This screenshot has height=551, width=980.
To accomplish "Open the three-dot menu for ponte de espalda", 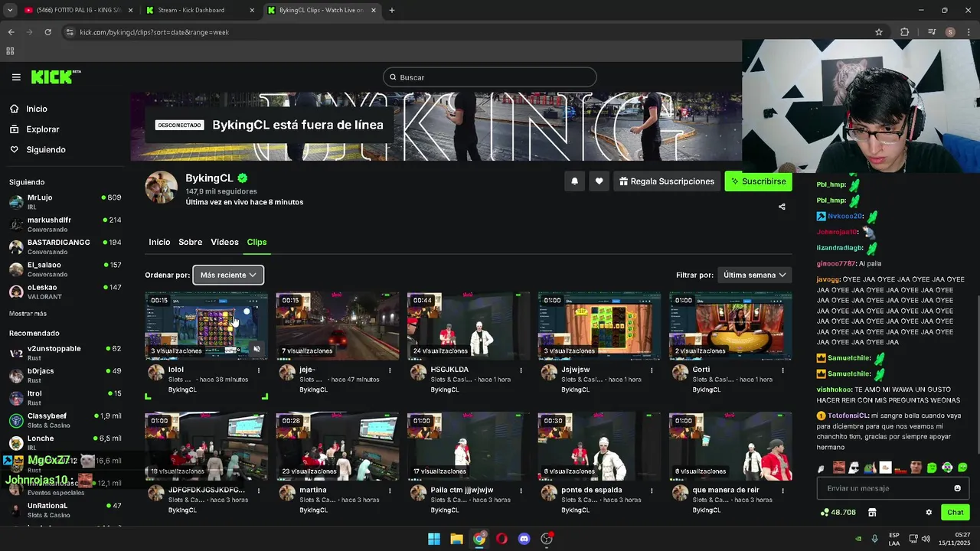I will click(x=652, y=491).
